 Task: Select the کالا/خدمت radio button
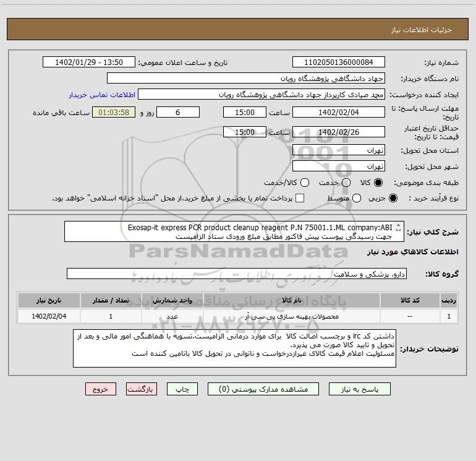[305, 183]
